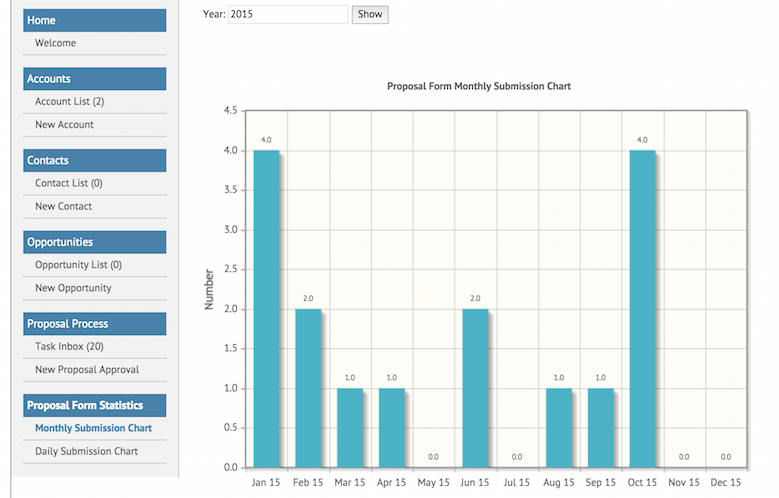
Task: Select Monthly Submission Chart
Action: pyautogui.click(x=93, y=428)
